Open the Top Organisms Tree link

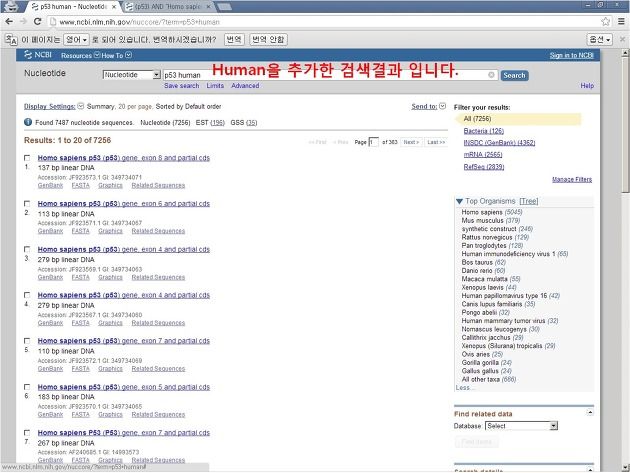tap(529, 201)
